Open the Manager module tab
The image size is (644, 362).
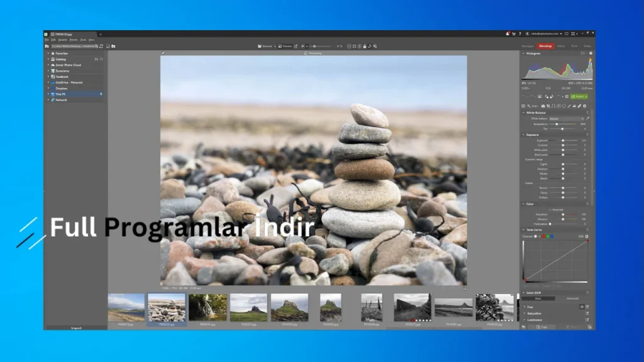[x=528, y=46]
